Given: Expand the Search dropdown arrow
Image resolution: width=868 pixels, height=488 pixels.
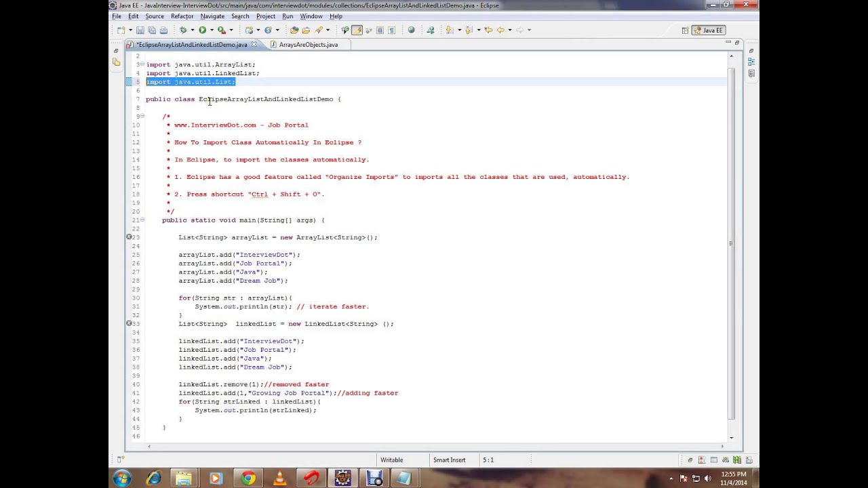Looking at the screenshot, I should pos(328,30).
